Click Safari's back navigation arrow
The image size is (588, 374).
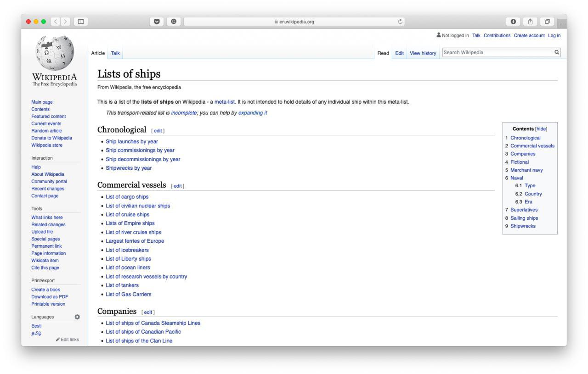click(55, 22)
